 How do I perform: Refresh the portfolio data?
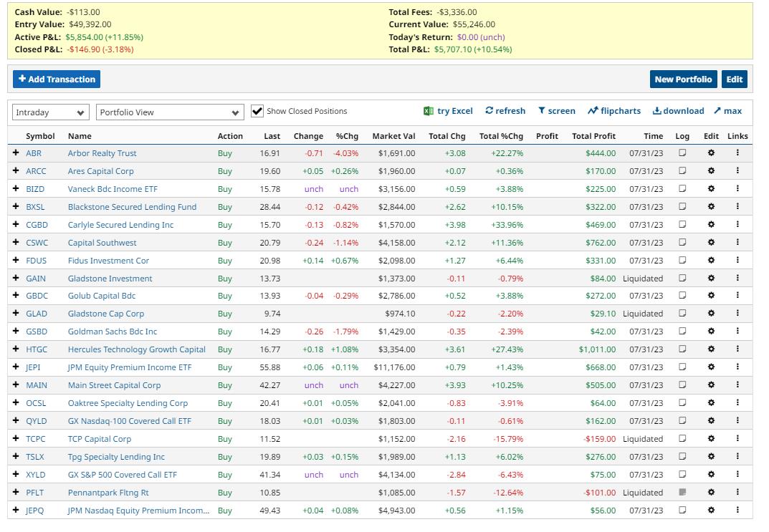click(x=505, y=111)
